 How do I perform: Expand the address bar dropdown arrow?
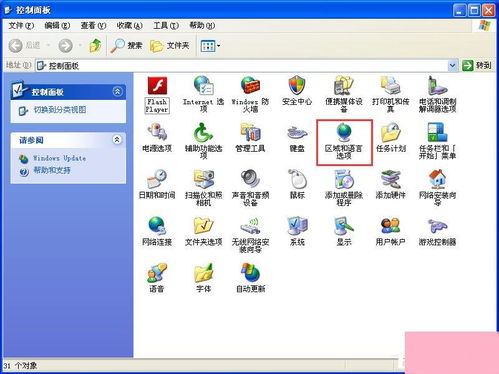coord(452,66)
